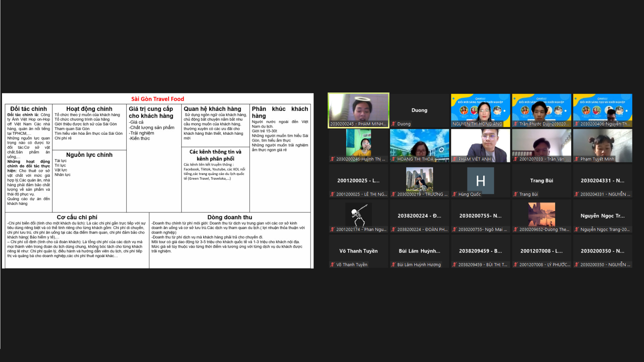This screenshot has height=362, width=644.
Task: Click muted mic icon for HOÀNG THỊ THOA
Action: 394,159
